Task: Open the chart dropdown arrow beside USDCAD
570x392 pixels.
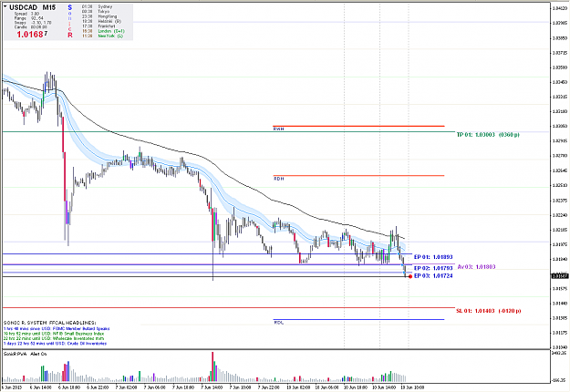Action: point(5,6)
